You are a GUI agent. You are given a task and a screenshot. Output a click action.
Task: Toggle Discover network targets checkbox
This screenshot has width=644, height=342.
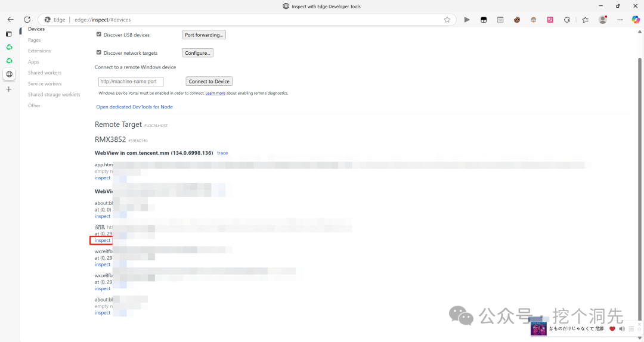pyautogui.click(x=98, y=52)
